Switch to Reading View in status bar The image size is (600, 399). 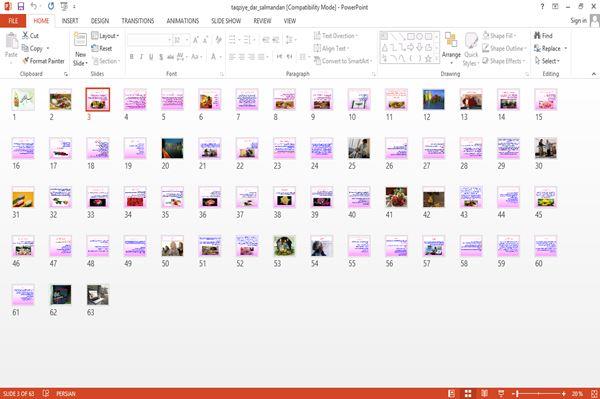coord(484,393)
